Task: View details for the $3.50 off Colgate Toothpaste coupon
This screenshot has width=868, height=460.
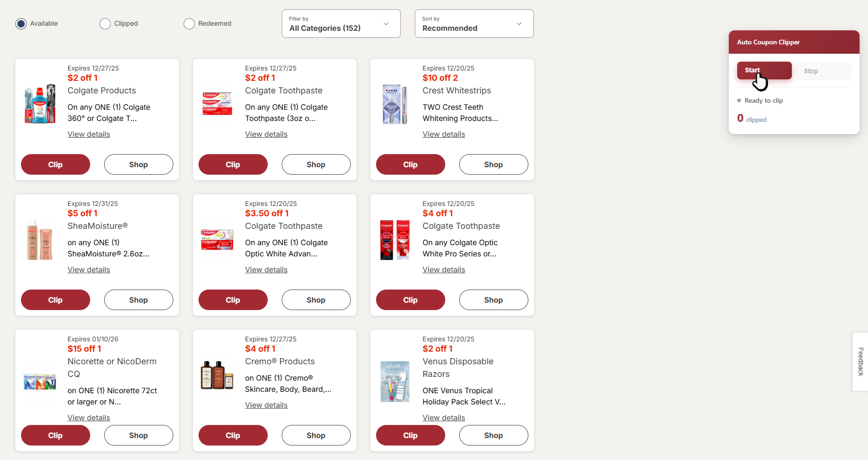Action: [266, 270]
